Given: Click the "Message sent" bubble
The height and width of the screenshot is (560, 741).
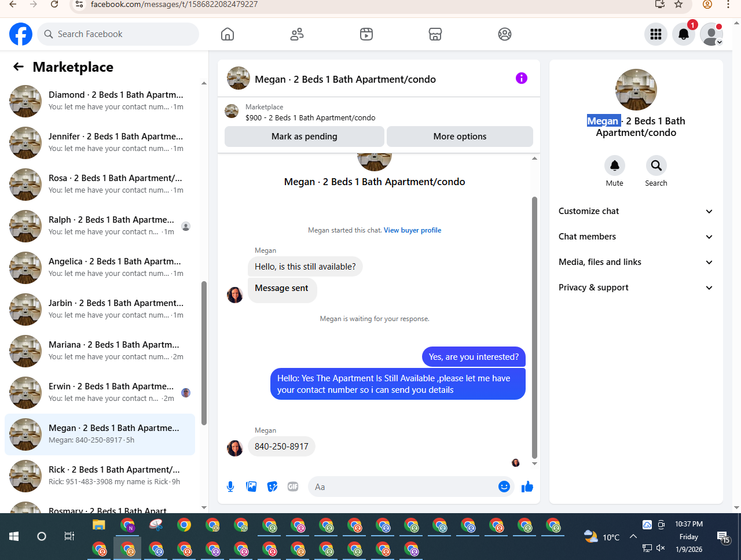Looking at the screenshot, I should coord(282,289).
